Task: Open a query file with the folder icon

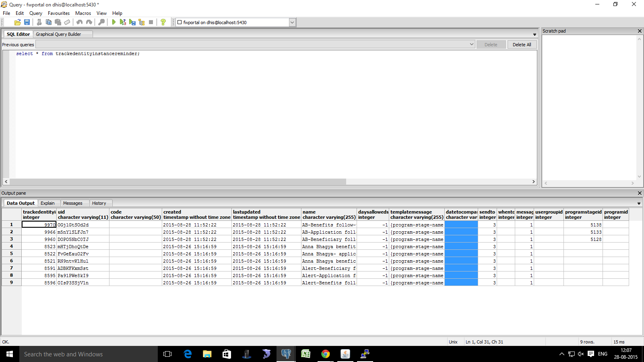Action: coord(18,23)
